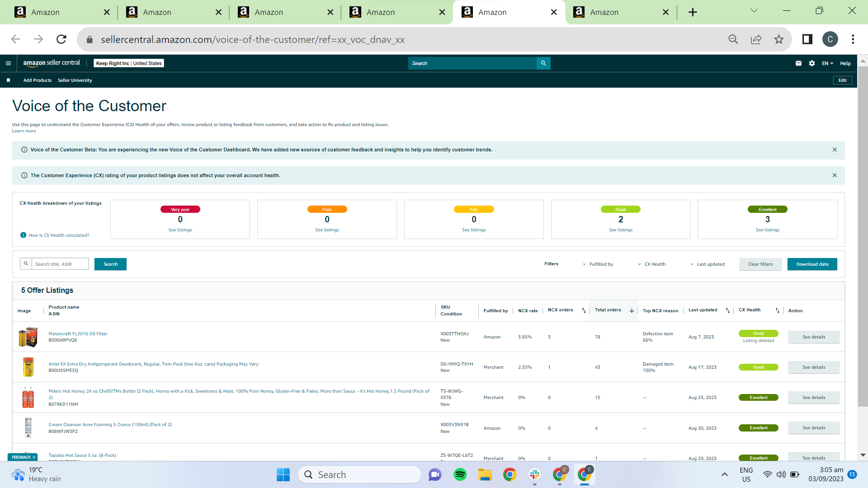Open the Arrid XX Extra Dry Antiperspirant listing link
Screen dimensions: 868x488
click(x=153, y=364)
